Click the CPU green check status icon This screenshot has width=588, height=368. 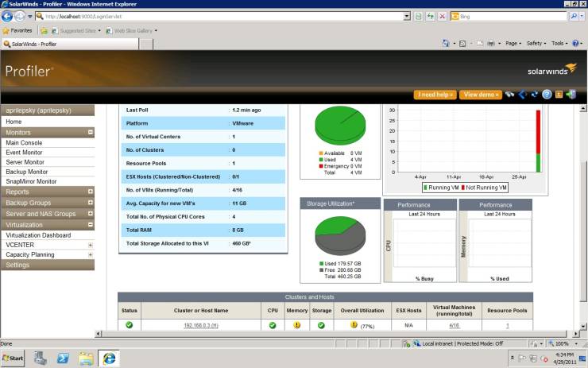point(273,325)
